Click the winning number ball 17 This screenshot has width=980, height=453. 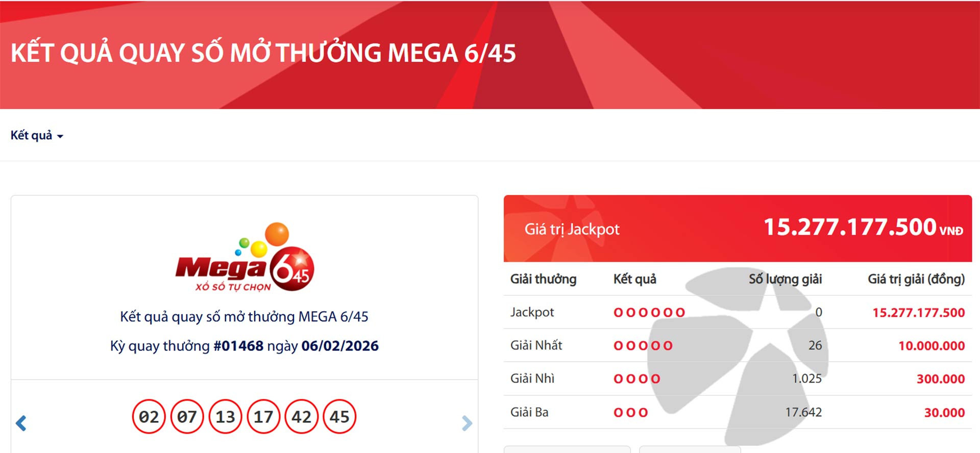263,416
